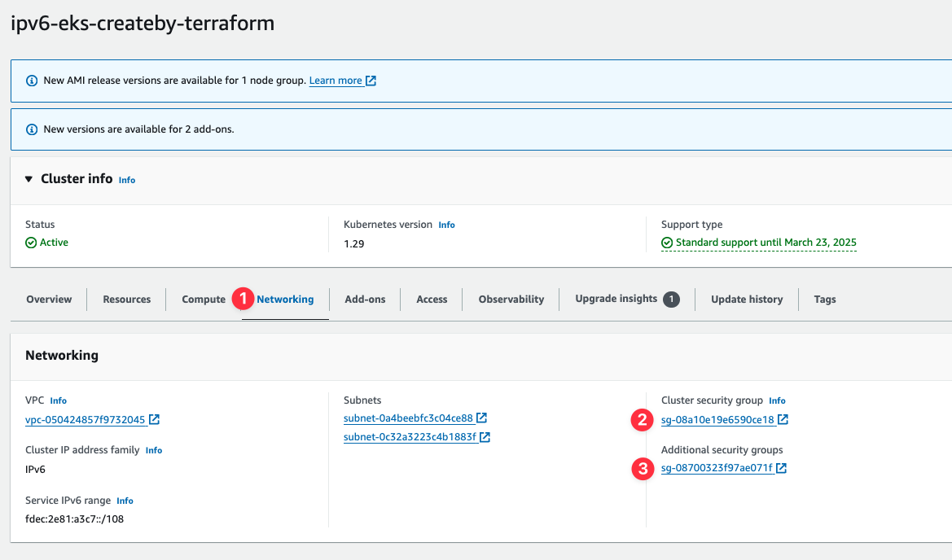The height and width of the screenshot is (560, 952).
Task: Click the Active status text
Action: click(x=54, y=243)
